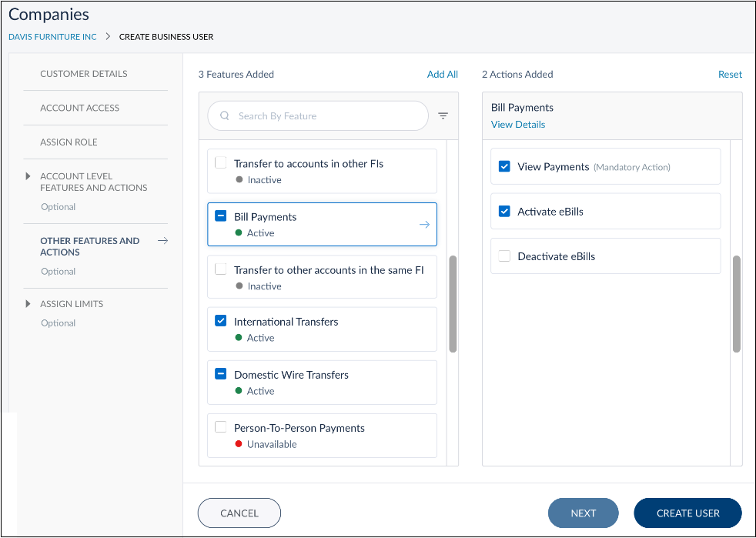Focus the Search By Feature field

point(323,116)
